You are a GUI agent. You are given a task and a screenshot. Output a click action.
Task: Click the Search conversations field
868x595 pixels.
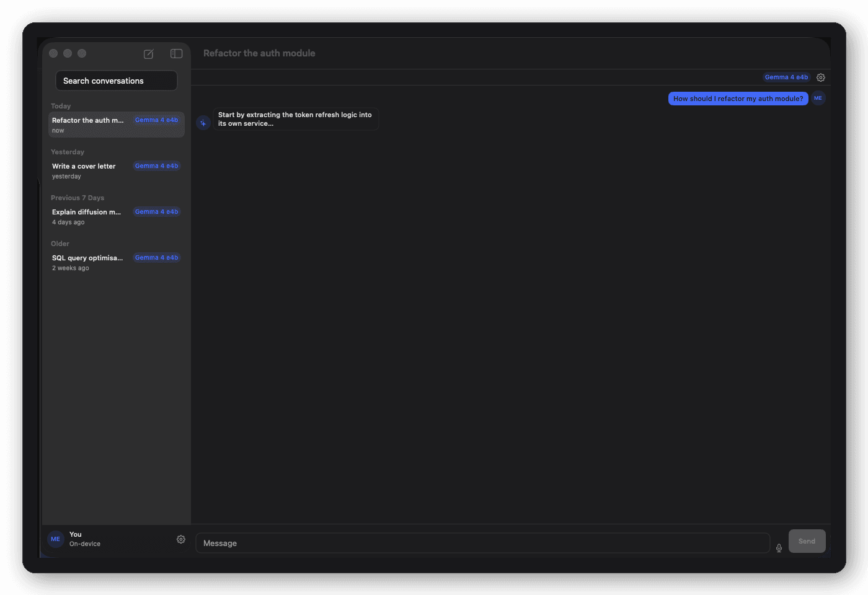point(117,81)
